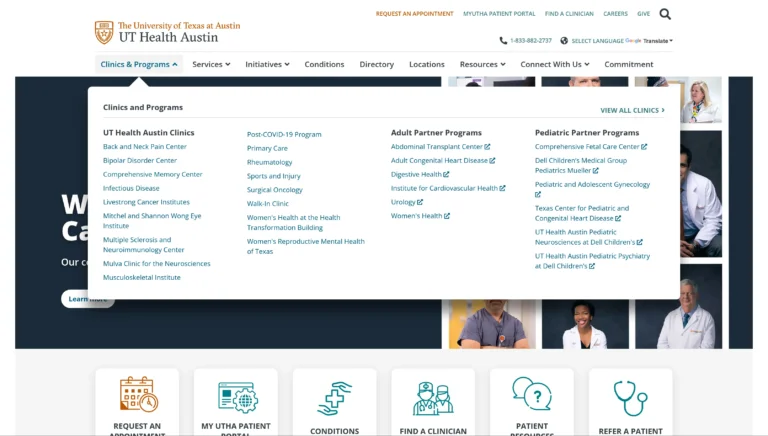Click external link icon after Neurosciences at Dell Children's
The height and width of the screenshot is (436, 768).
point(640,242)
